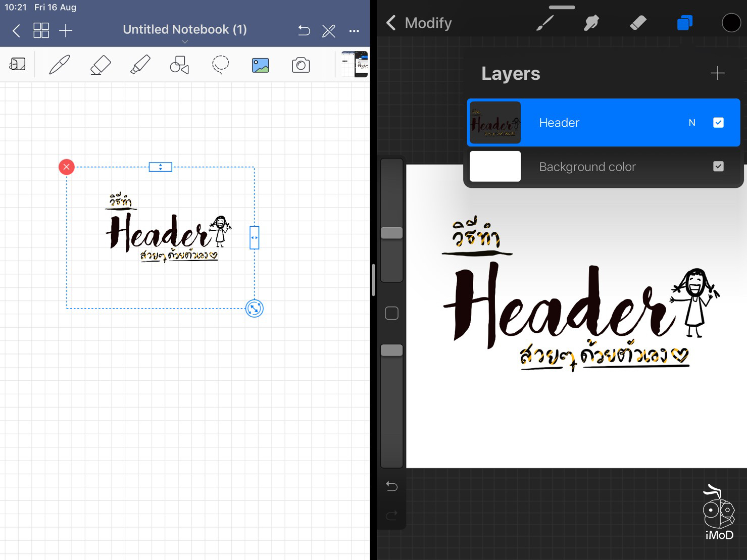Select Procreate's Smudge tool

click(x=591, y=22)
